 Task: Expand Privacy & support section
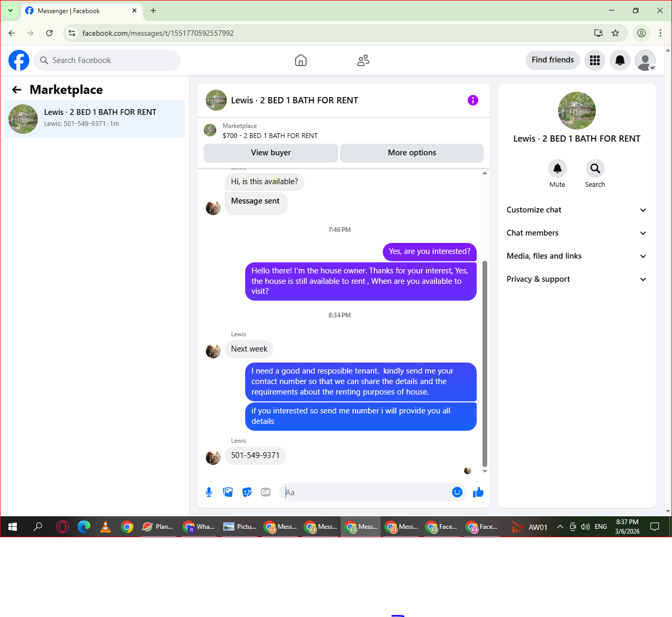576,279
